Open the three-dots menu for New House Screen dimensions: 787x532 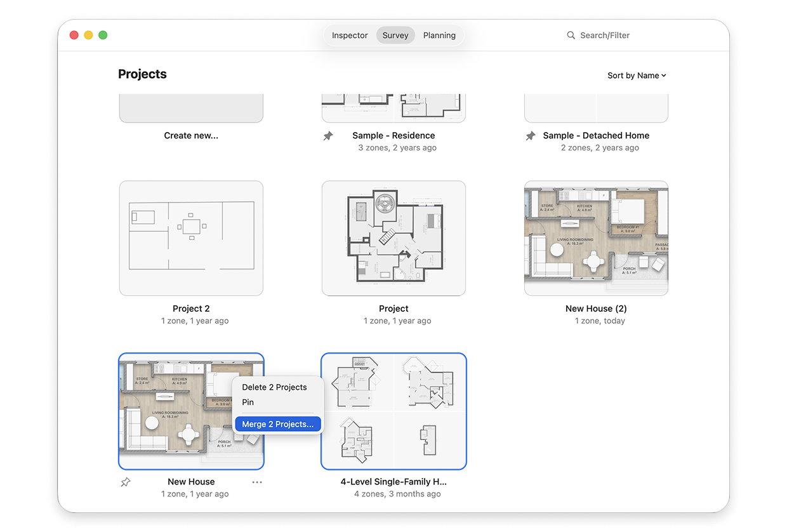tap(257, 482)
